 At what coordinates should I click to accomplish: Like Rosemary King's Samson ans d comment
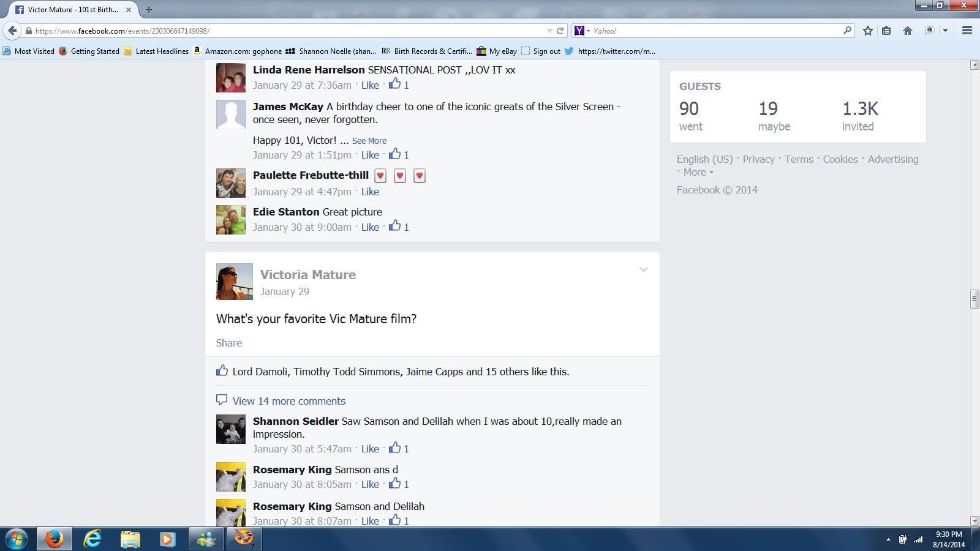click(370, 484)
